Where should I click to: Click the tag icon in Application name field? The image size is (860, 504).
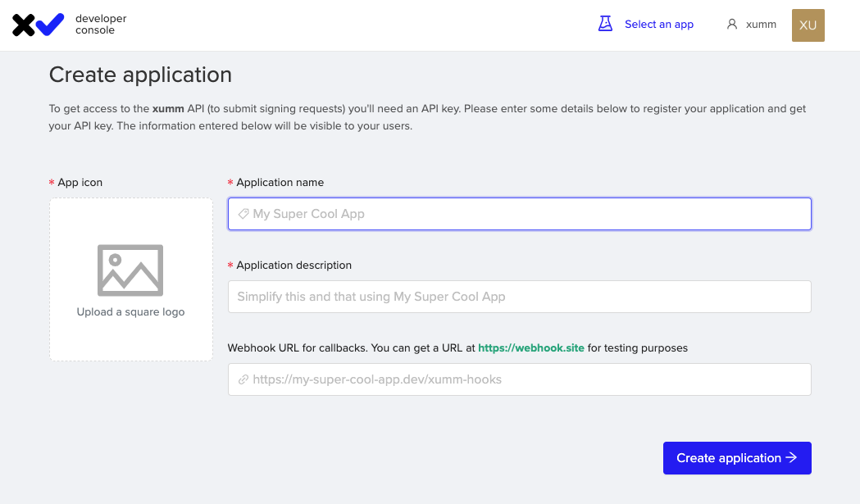click(243, 214)
